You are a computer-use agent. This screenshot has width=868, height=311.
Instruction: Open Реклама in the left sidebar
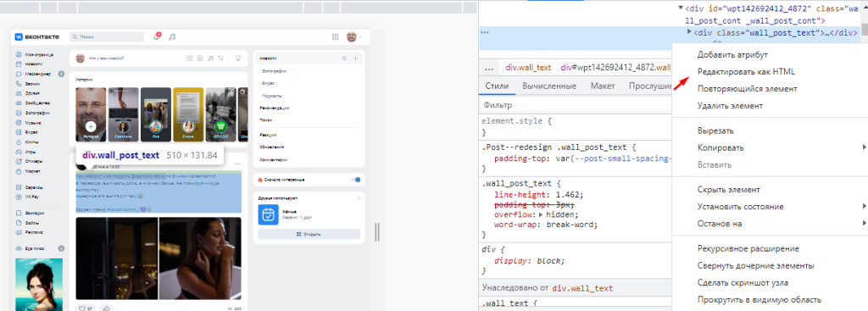coord(30,232)
